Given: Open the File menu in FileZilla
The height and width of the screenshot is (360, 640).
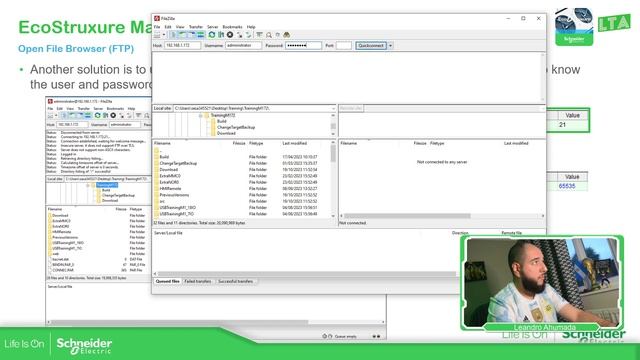Looking at the screenshot, I should [157, 27].
